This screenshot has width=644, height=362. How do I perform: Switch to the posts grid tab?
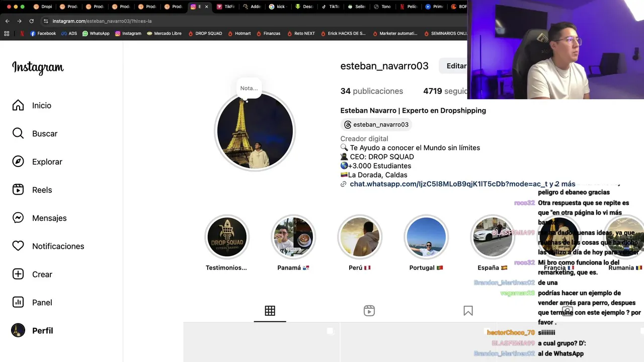pyautogui.click(x=270, y=311)
